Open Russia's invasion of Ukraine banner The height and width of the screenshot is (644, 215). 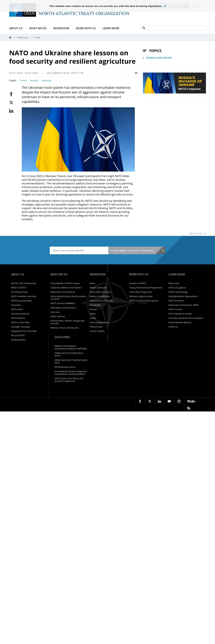(x=174, y=83)
